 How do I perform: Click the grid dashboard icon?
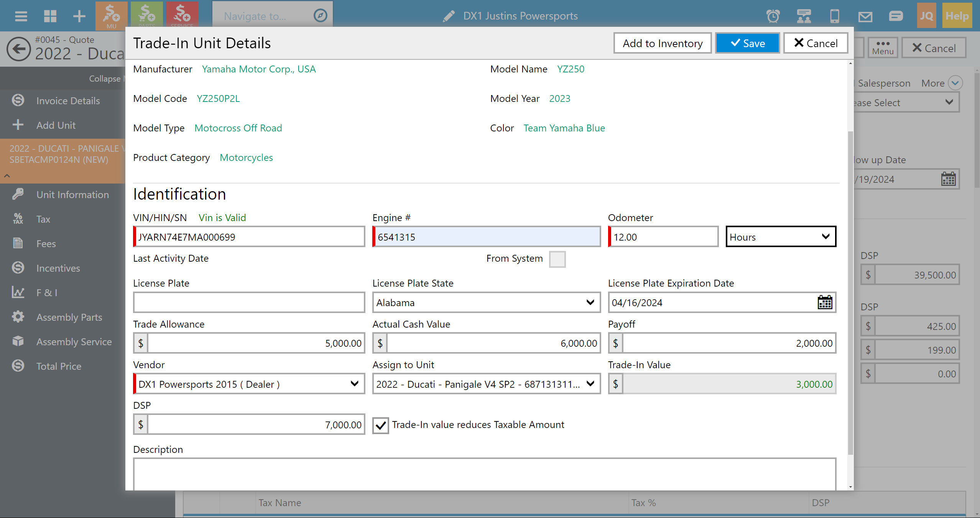pos(50,16)
